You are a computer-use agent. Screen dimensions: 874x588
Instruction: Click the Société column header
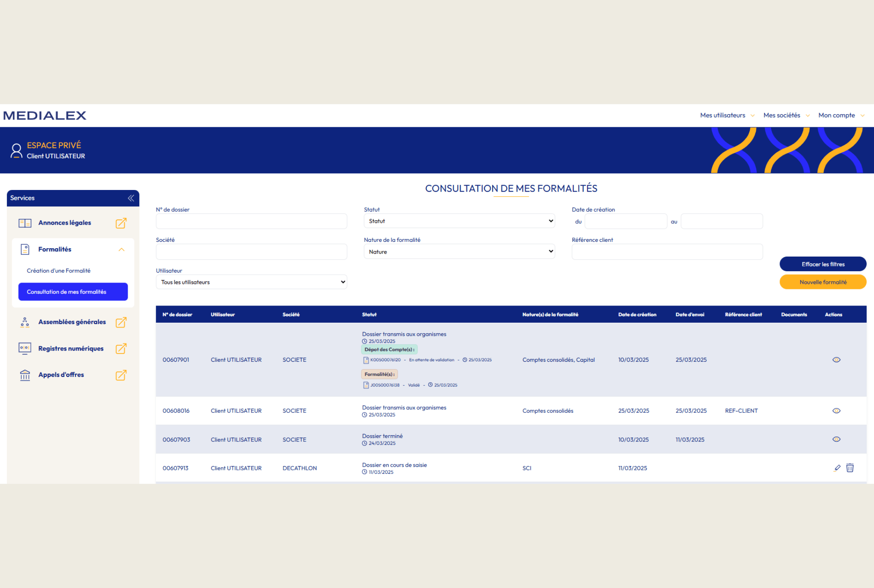point(291,315)
